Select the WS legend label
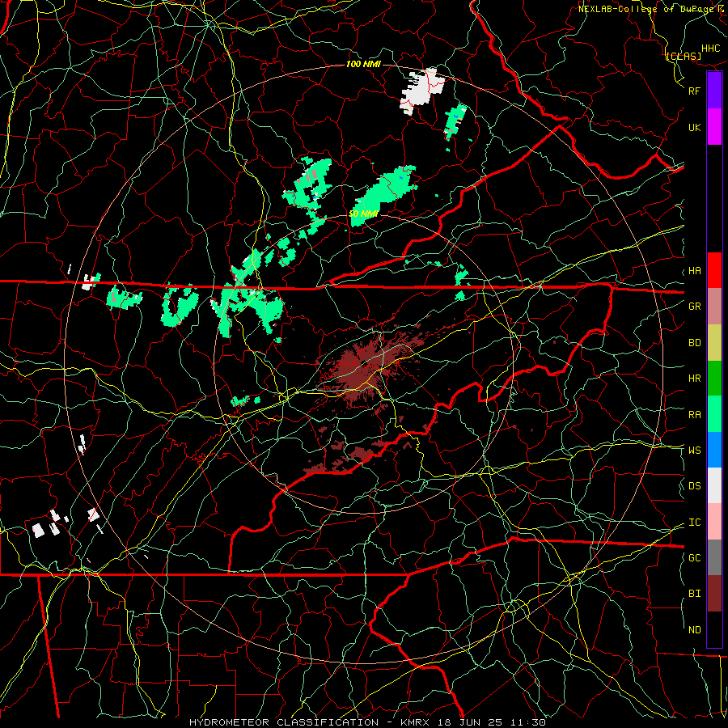The height and width of the screenshot is (728, 728). (694, 451)
